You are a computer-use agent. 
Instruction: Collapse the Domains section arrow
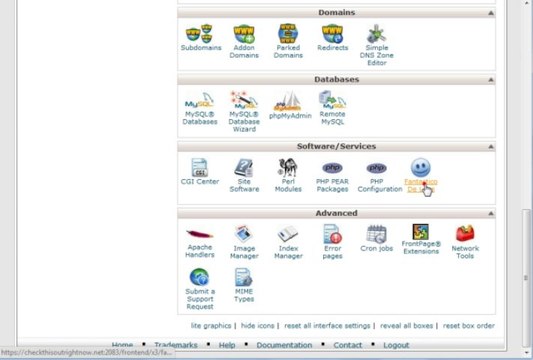pyautogui.click(x=491, y=13)
